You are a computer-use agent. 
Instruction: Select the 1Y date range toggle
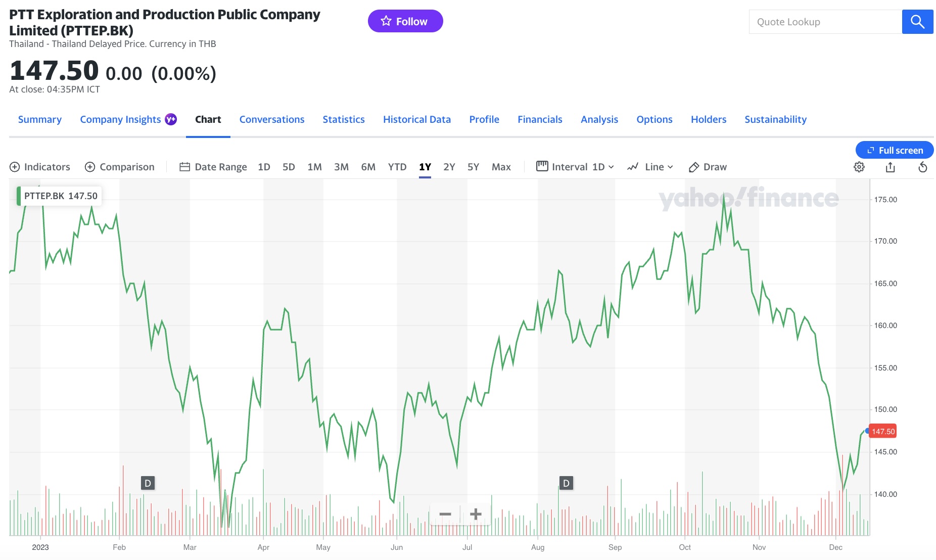pos(425,167)
